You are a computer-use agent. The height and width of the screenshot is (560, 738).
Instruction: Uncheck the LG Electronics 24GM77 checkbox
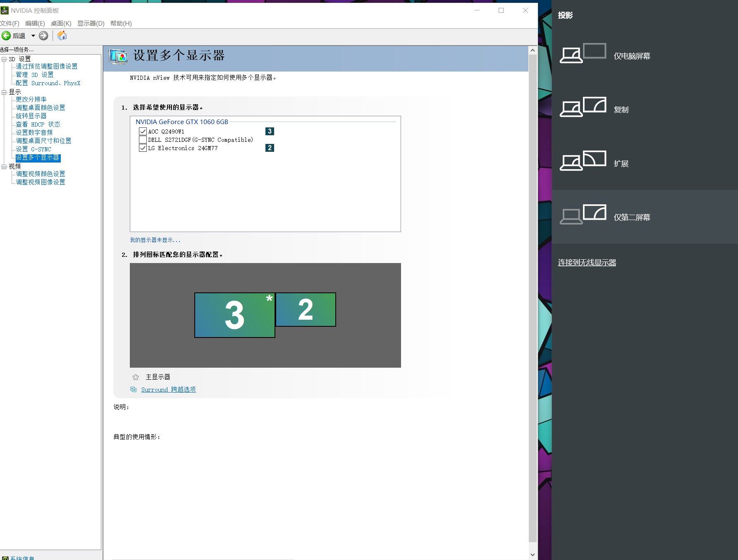coord(143,148)
